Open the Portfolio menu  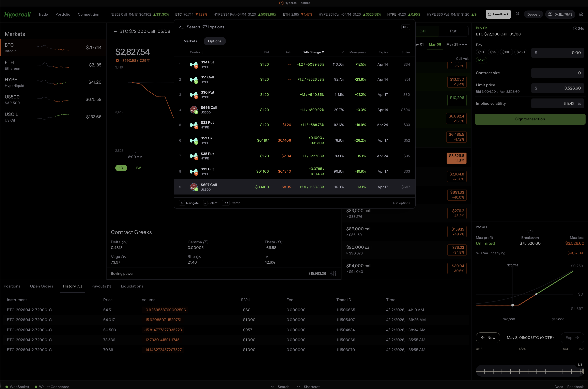tap(63, 14)
